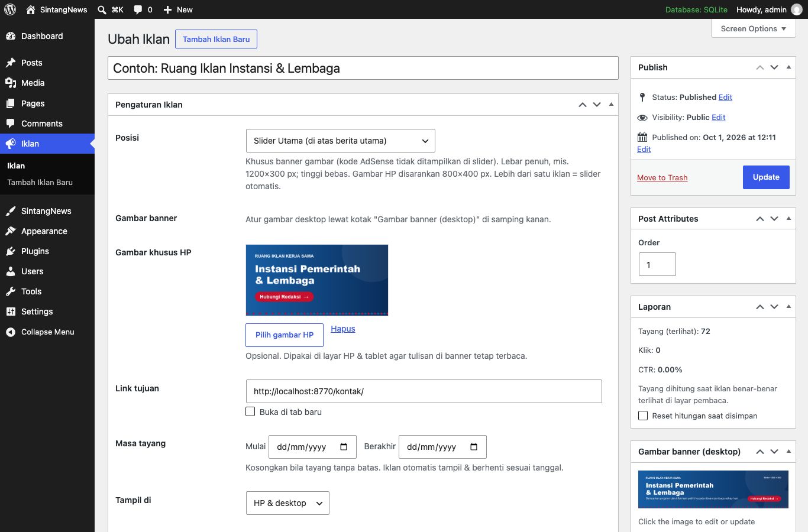This screenshot has width=808, height=532.
Task: Open the Settings menu
Action: (x=47, y=312)
